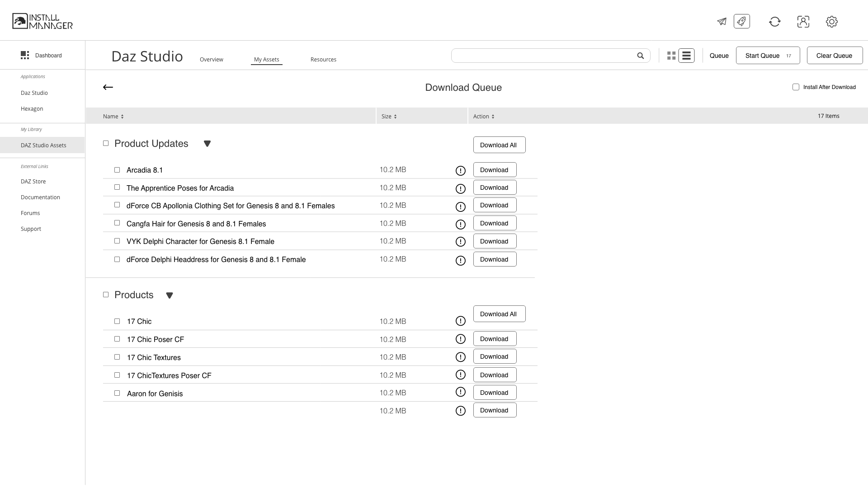Show info for 17 Chic
Image resolution: width=868 pixels, height=487 pixels.
(460, 321)
